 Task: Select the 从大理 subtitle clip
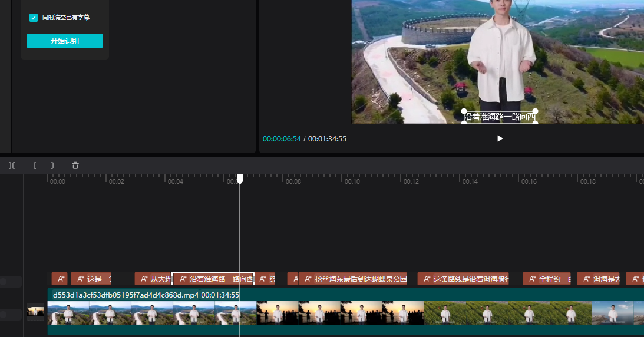pyautogui.click(x=154, y=279)
